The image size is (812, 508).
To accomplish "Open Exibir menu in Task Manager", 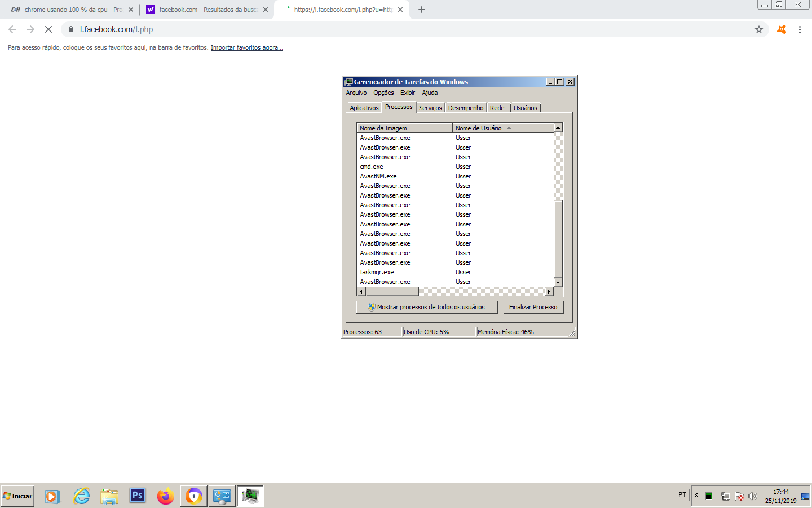I will [408, 93].
